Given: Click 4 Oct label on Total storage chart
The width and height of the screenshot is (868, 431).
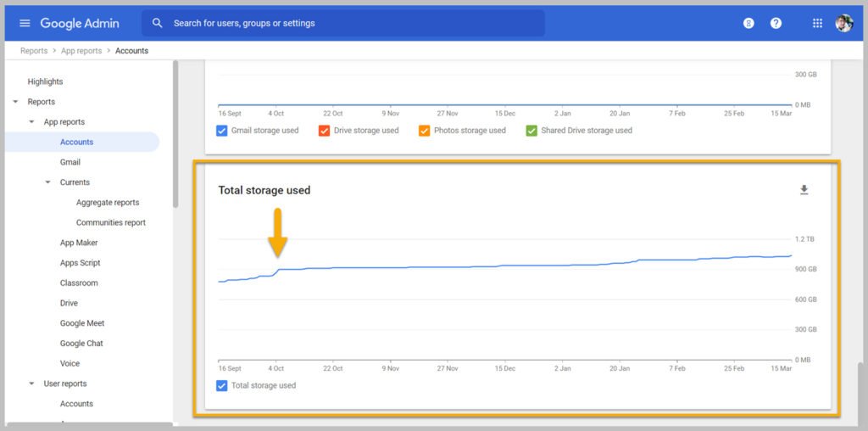Looking at the screenshot, I should 275,368.
